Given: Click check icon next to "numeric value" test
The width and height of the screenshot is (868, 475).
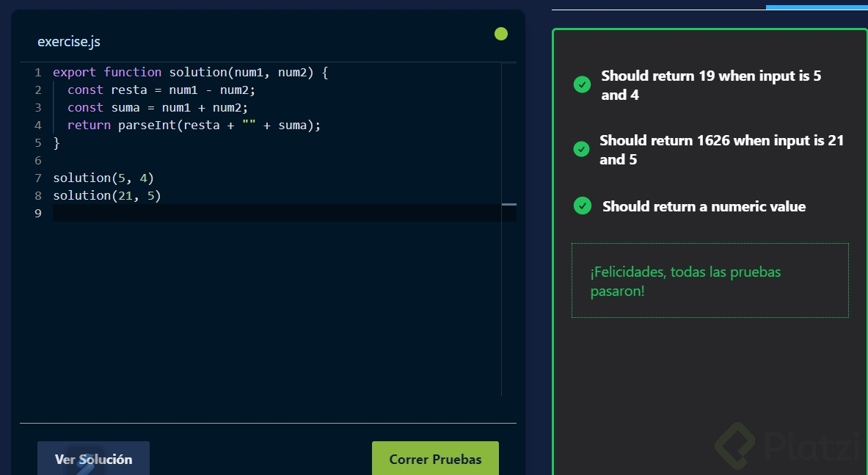Looking at the screenshot, I should tap(582, 206).
